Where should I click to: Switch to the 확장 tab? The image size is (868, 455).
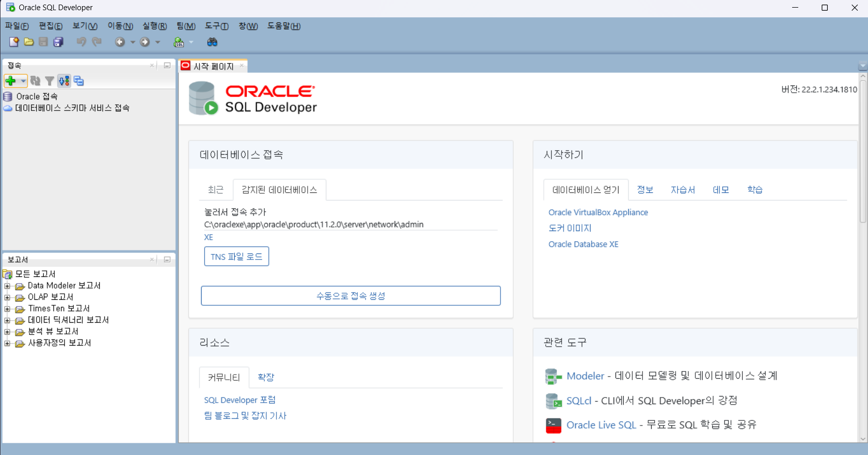(x=266, y=377)
